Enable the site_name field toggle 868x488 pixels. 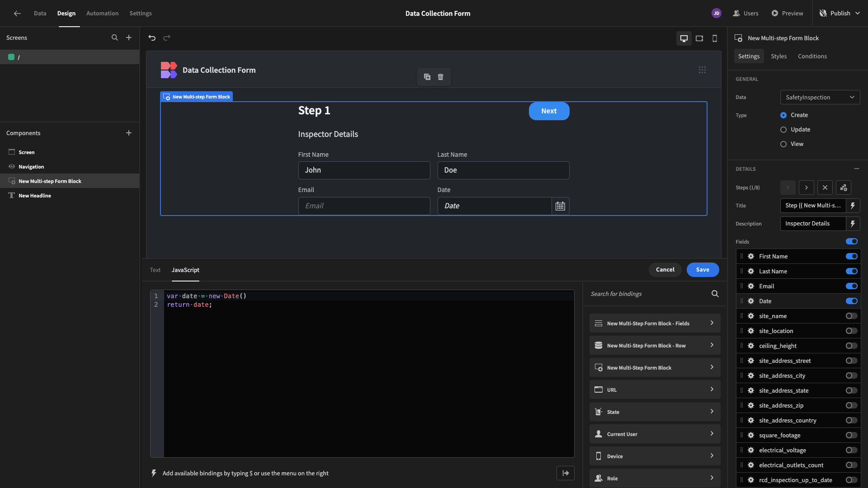pos(851,316)
